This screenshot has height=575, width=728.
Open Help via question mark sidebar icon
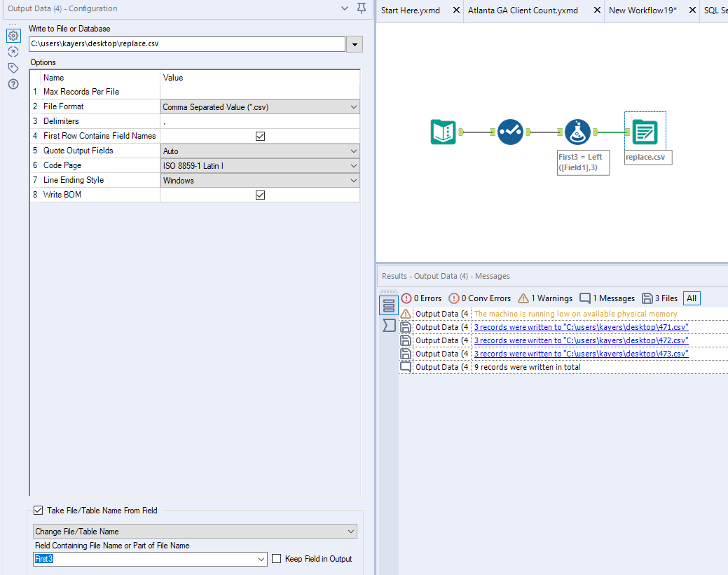[13, 83]
